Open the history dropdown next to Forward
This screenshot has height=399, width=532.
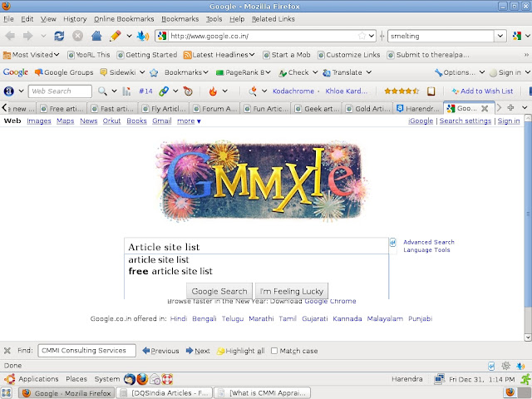coord(43,36)
